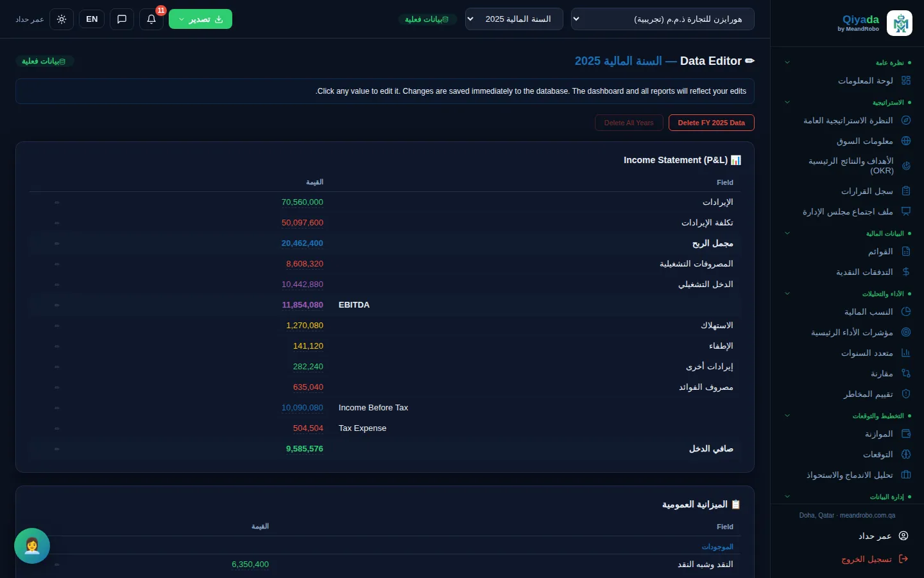The image size is (924, 578).
Task: Open the company selector هورايزن للتجارة dropdown
Action: (x=662, y=19)
